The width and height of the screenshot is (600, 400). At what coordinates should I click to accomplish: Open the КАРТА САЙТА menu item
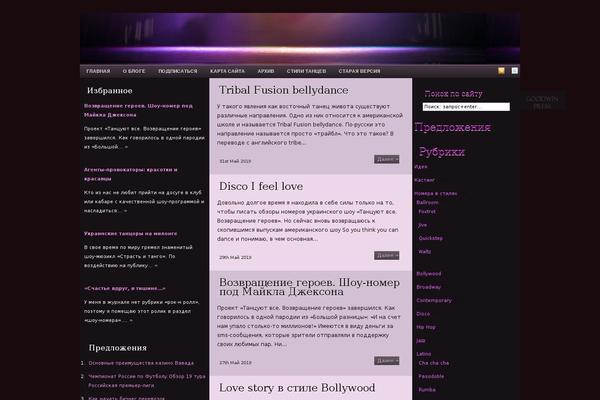pyautogui.click(x=227, y=71)
